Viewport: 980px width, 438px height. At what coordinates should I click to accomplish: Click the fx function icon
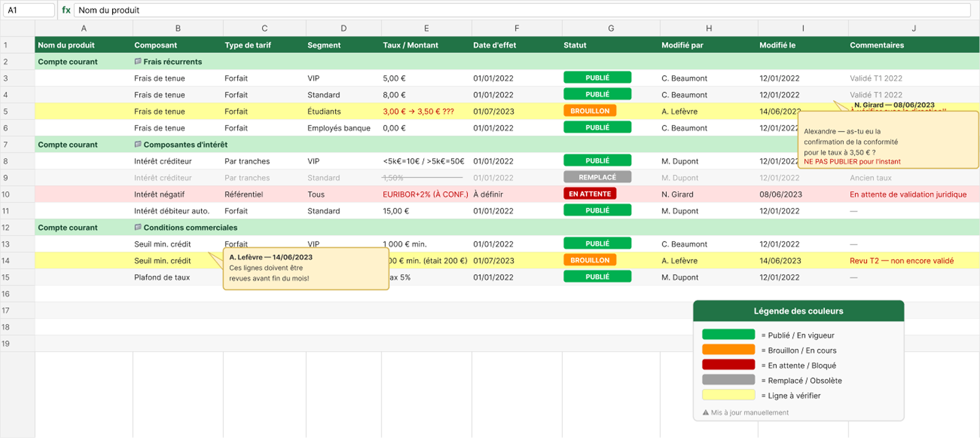coord(66,10)
